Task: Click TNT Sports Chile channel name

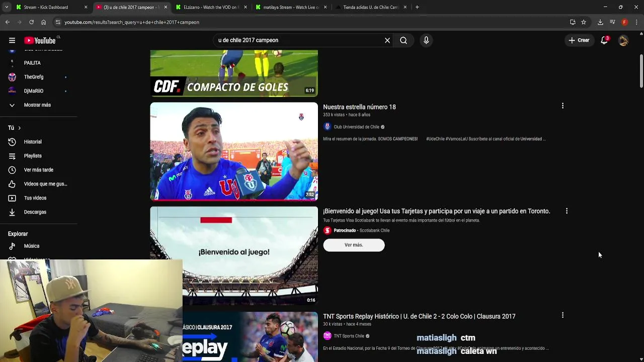Action: point(349,336)
